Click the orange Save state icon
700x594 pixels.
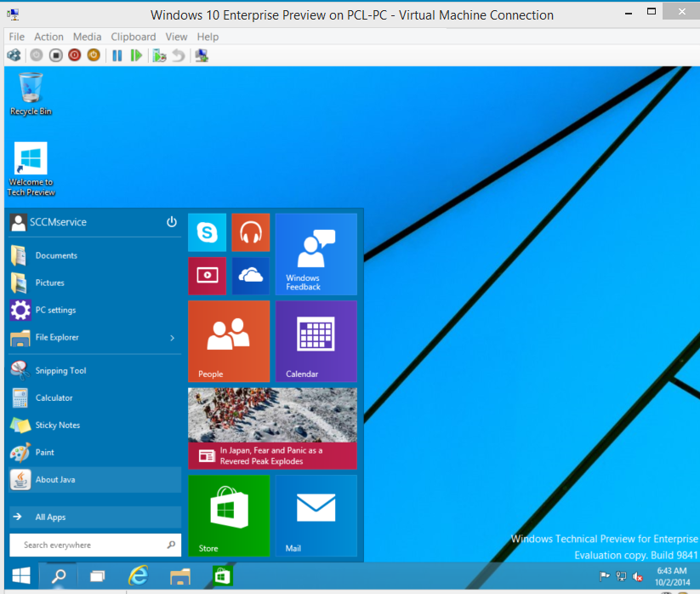tap(94, 55)
